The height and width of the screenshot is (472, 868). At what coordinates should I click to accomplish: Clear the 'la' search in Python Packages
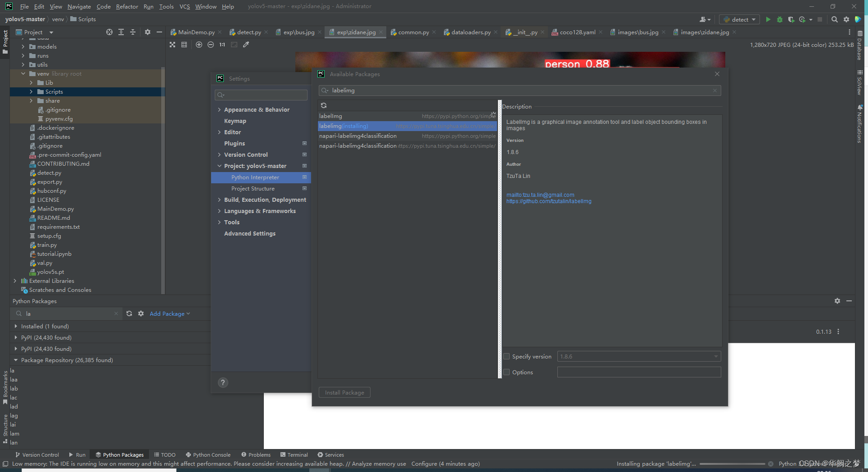[116, 313]
